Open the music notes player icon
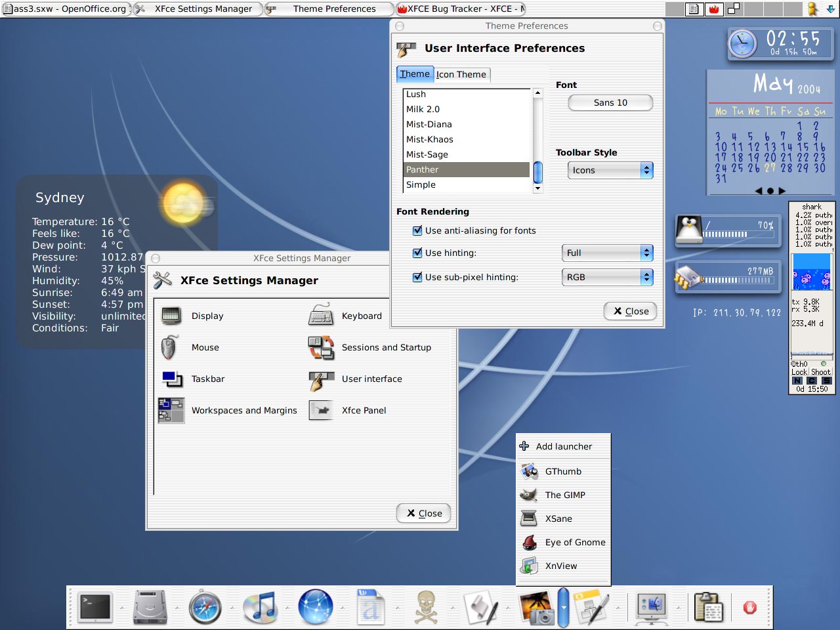The image size is (840, 630). coord(261,607)
